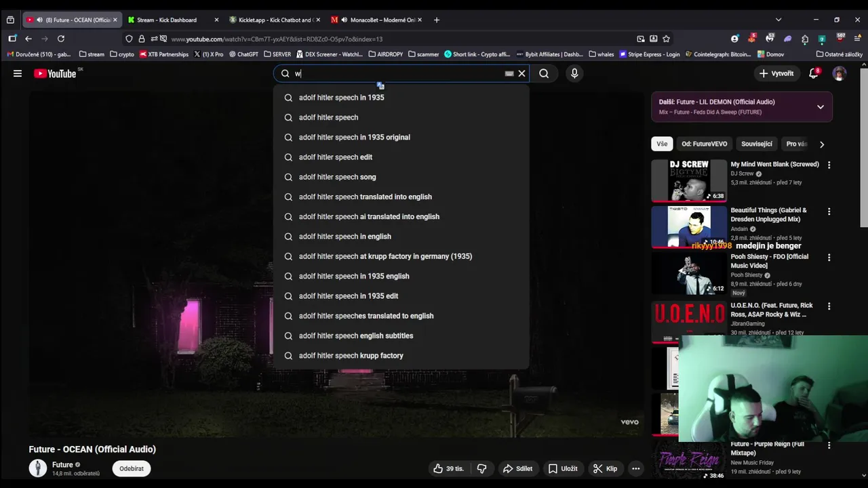
Task: Reload the page
Action: (x=61, y=39)
